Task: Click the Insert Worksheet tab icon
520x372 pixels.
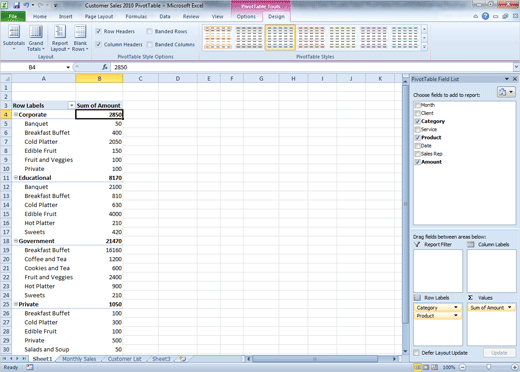Action: coord(183,359)
